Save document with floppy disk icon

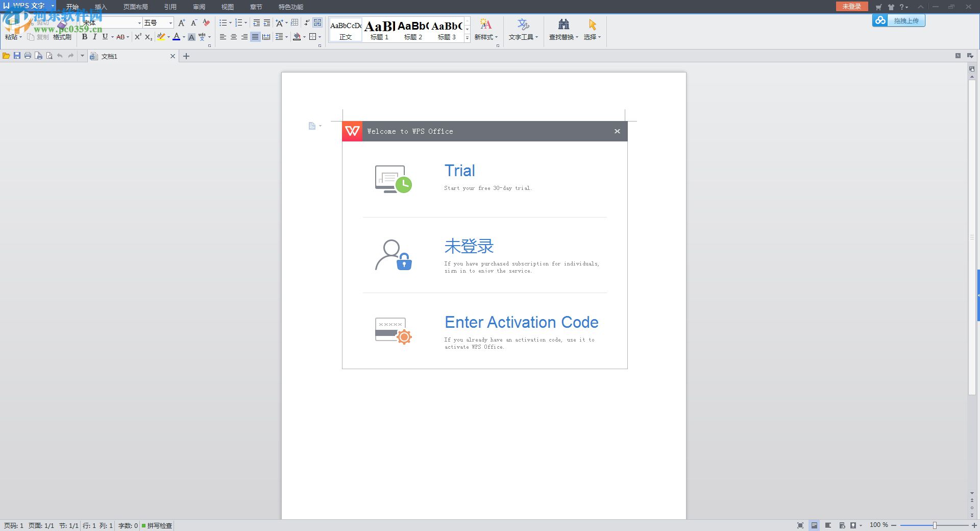tap(17, 56)
